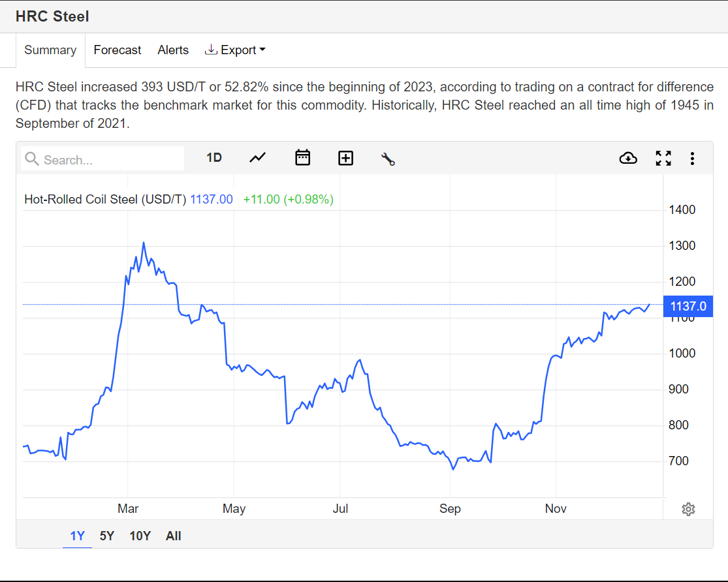
Task: Switch to the 5Y time range
Action: tap(107, 536)
